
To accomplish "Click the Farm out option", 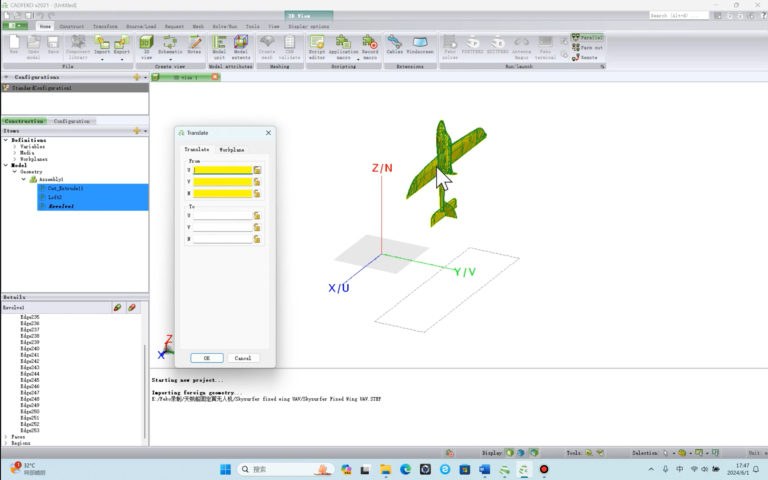I will coord(587,48).
